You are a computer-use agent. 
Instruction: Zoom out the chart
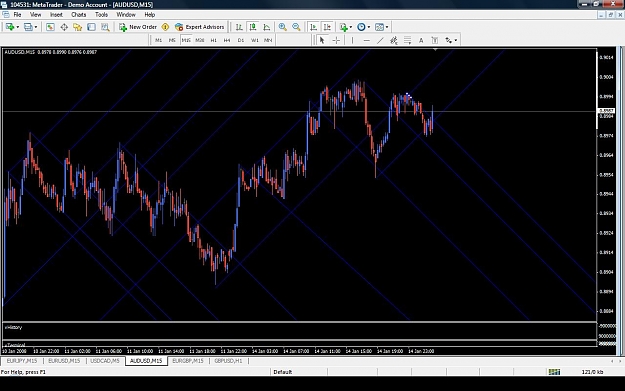tap(296, 27)
